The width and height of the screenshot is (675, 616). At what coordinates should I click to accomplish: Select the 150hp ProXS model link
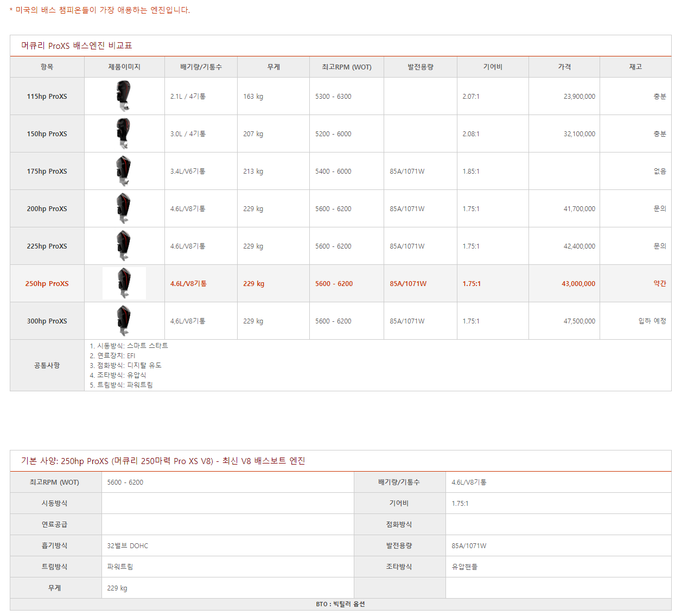click(x=47, y=134)
